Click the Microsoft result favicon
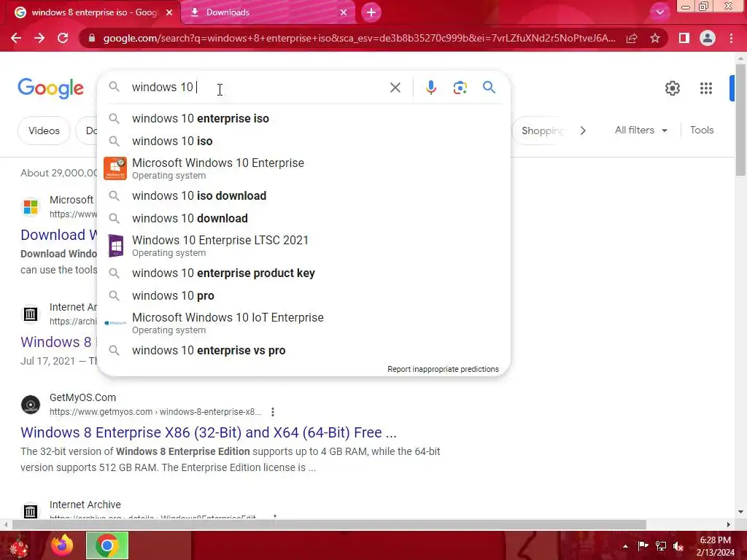Screen dimensions: 747x560 tap(31, 207)
